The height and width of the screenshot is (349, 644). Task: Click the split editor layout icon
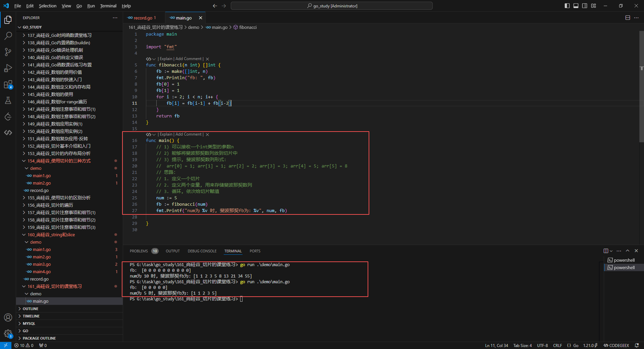tap(628, 18)
